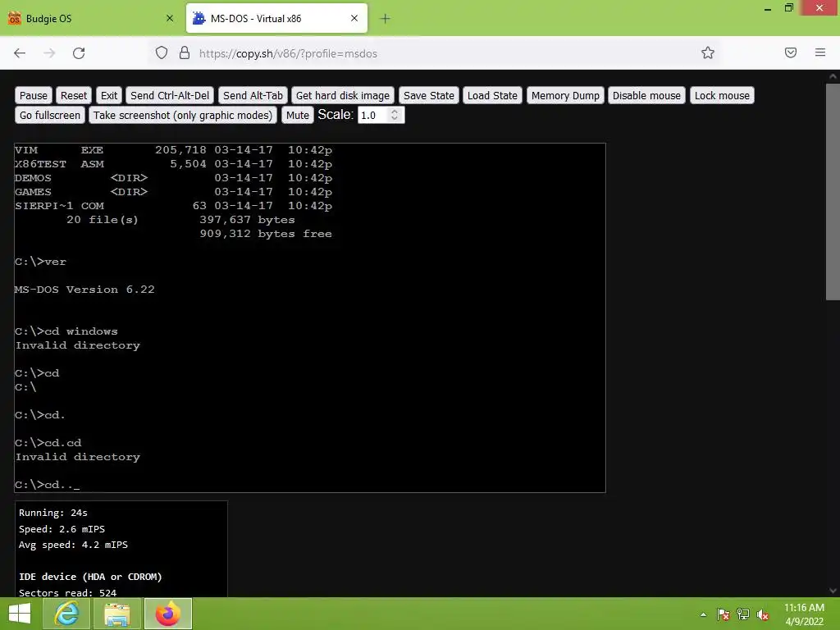Viewport: 840px width, 630px height.
Task: Reload the page with refresh icon
Action: click(x=79, y=53)
